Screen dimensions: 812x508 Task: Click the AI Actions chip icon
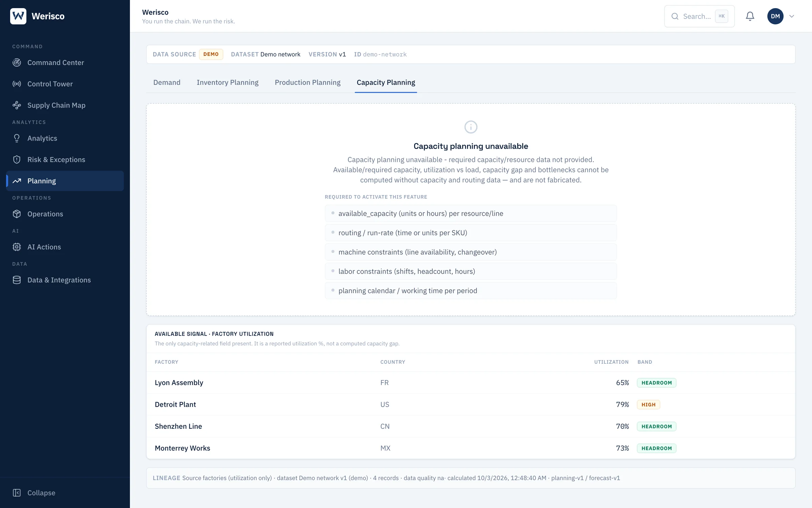pos(17,247)
